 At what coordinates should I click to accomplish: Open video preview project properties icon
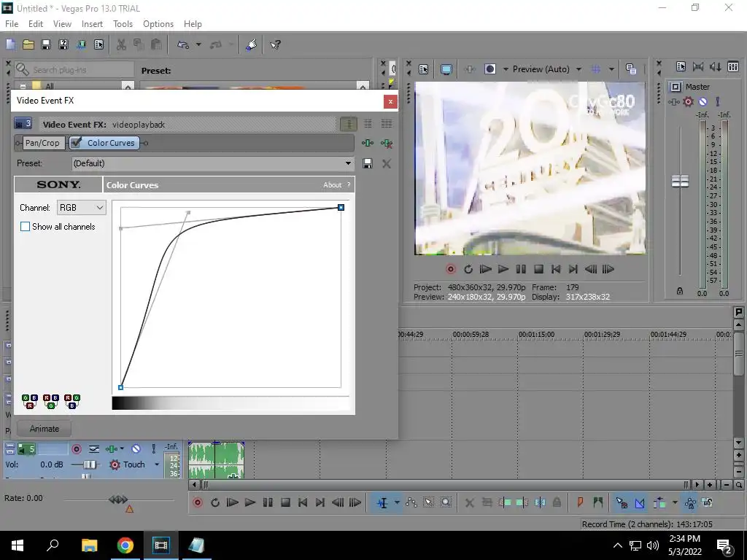pyautogui.click(x=424, y=69)
